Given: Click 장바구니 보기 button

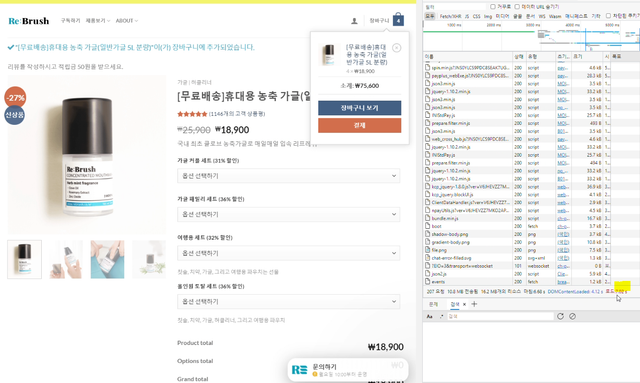Looking at the screenshot, I should [x=360, y=108].
